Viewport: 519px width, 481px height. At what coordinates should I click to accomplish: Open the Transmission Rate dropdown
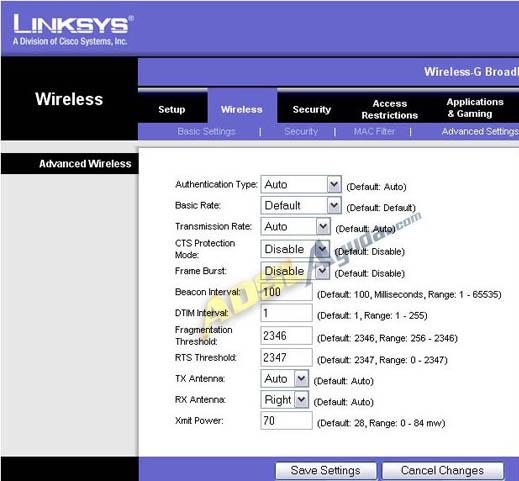point(295,227)
